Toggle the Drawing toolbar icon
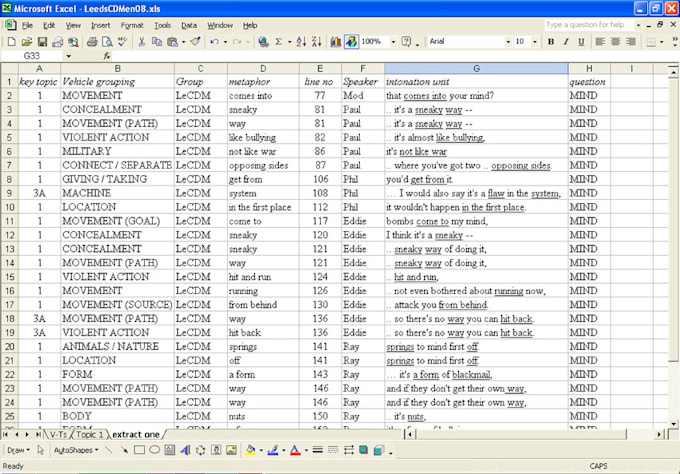This screenshot has width=680, height=474. 351,42
